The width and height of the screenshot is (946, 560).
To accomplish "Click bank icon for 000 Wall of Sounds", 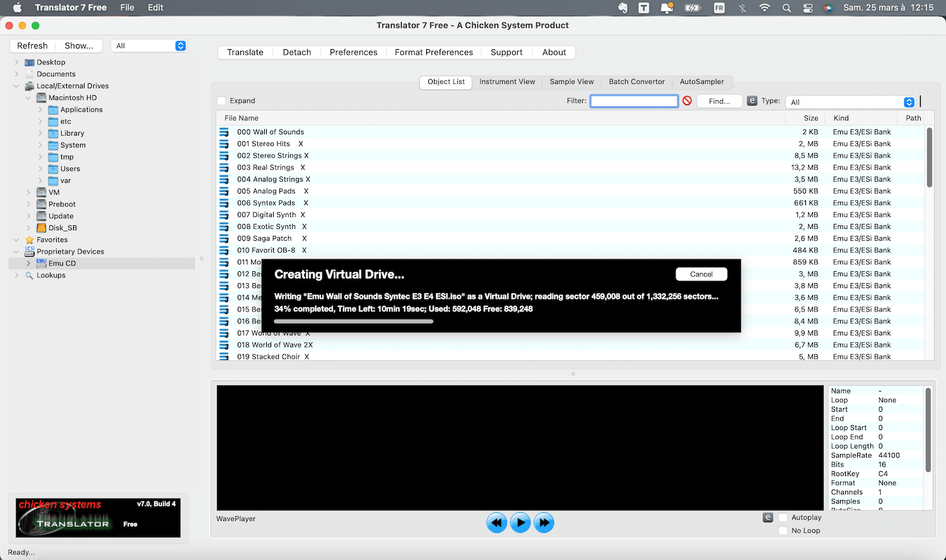I will click(224, 132).
